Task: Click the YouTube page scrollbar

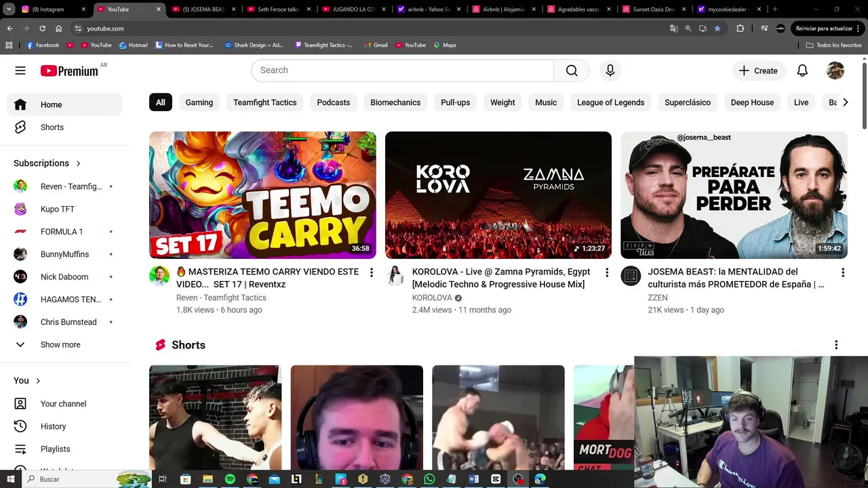Action: tap(865, 95)
